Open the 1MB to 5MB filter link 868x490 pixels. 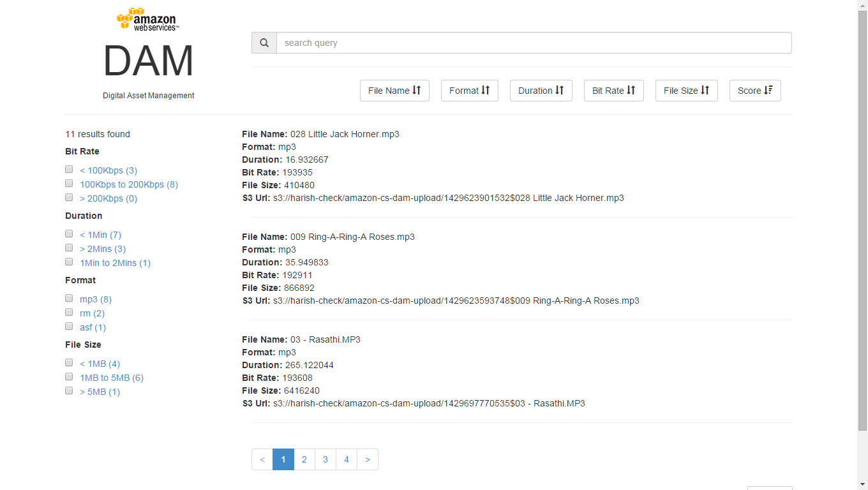[112, 378]
